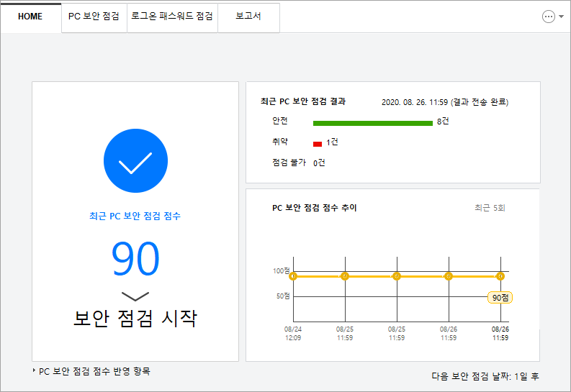This screenshot has width=571, height=392.
Task: Expand the chevron below the score
Action: pyautogui.click(x=135, y=296)
